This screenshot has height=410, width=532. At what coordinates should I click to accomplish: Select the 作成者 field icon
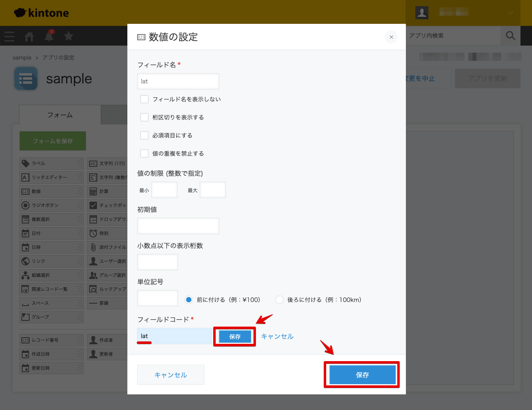[x=93, y=340]
